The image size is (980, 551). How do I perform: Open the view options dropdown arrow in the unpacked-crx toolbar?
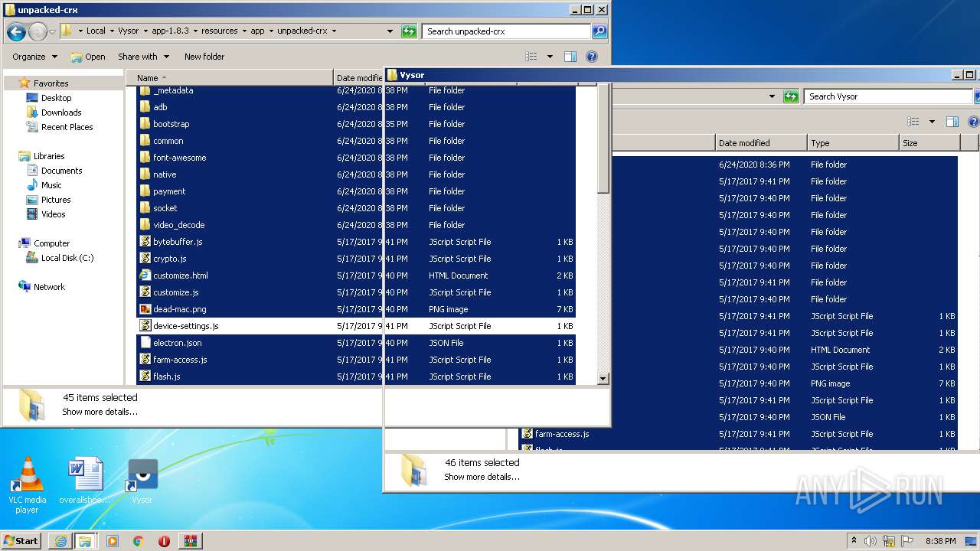[550, 57]
